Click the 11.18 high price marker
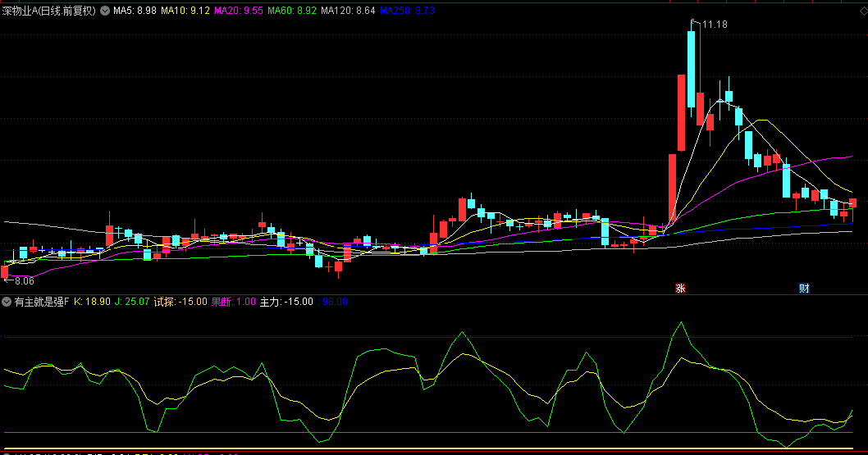The image size is (868, 455). click(x=713, y=25)
